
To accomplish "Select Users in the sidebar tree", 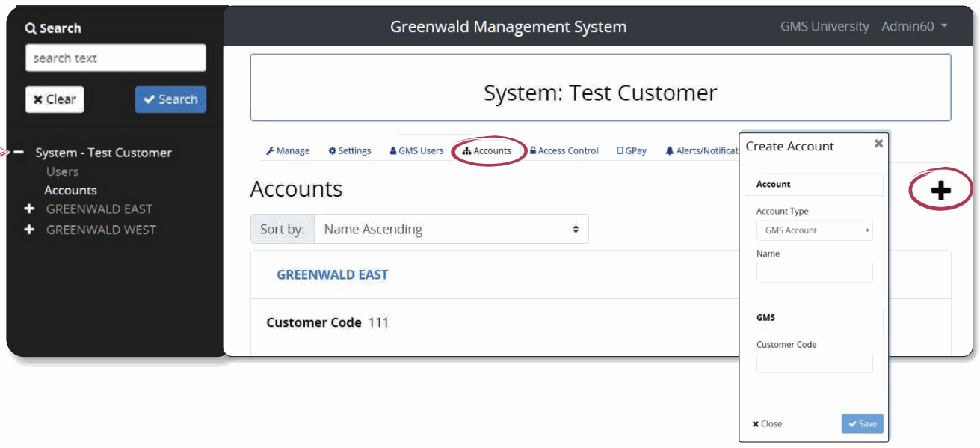I will [x=62, y=171].
